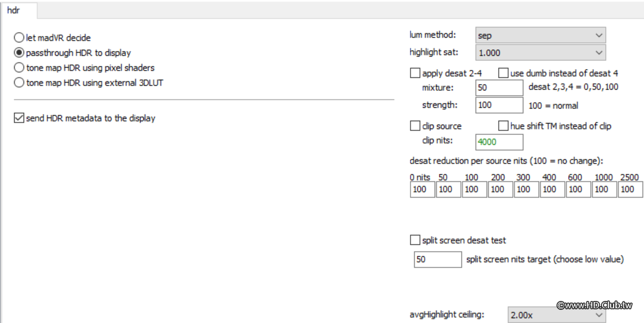
Task: Click the split screen nits target field
Action: coord(438,259)
